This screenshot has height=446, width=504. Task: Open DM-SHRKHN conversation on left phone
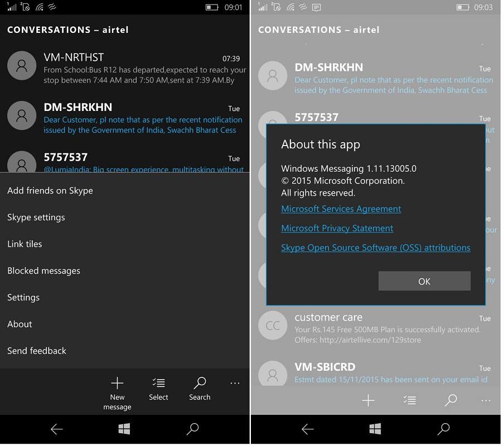(125, 119)
